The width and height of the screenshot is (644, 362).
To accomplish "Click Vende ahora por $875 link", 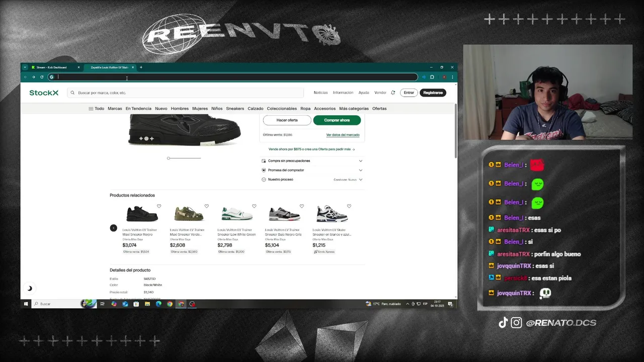I will click(x=311, y=149).
